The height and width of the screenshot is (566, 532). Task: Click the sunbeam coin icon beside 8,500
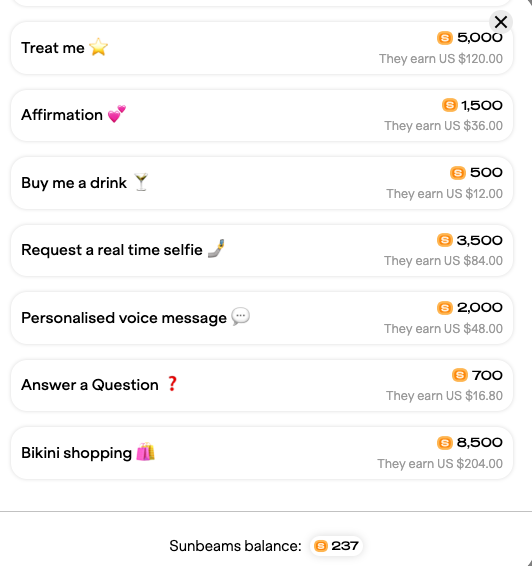pos(445,443)
